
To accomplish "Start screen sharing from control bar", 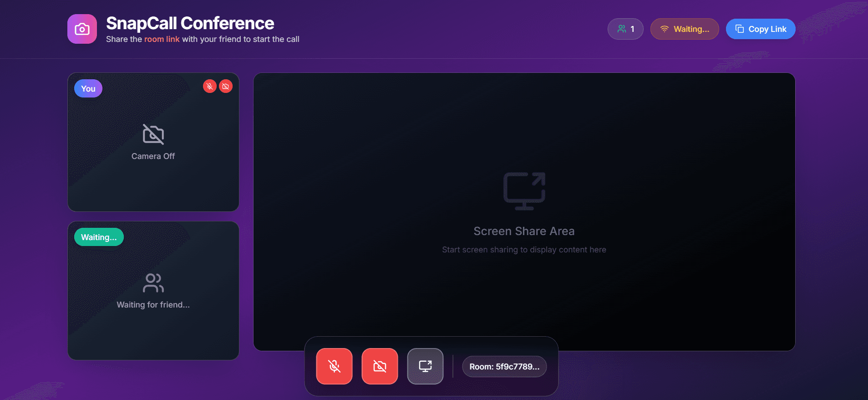I will tap(426, 366).
